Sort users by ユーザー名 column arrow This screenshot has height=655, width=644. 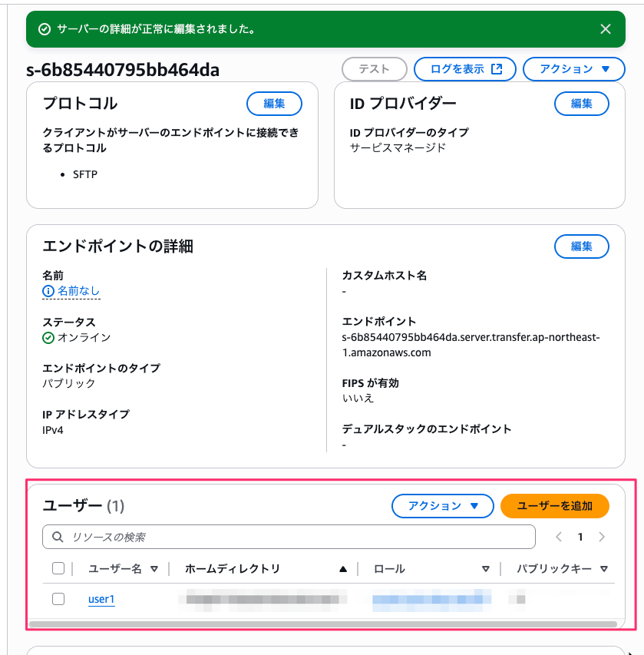(x=154, y=569)
